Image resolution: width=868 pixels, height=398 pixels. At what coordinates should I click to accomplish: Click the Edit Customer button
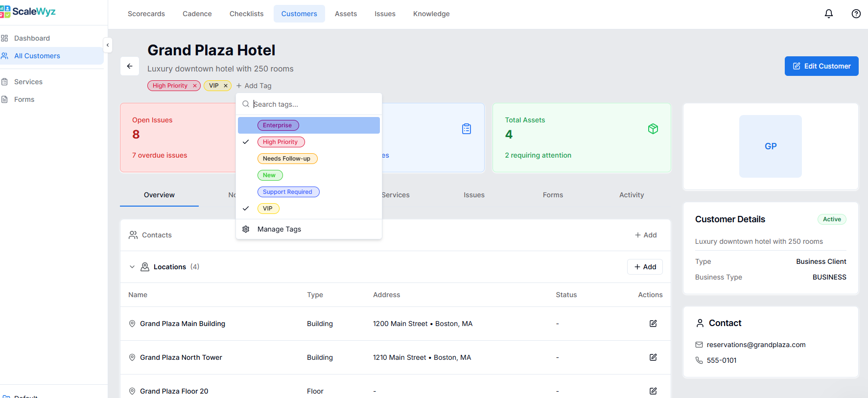pos(821,66)
